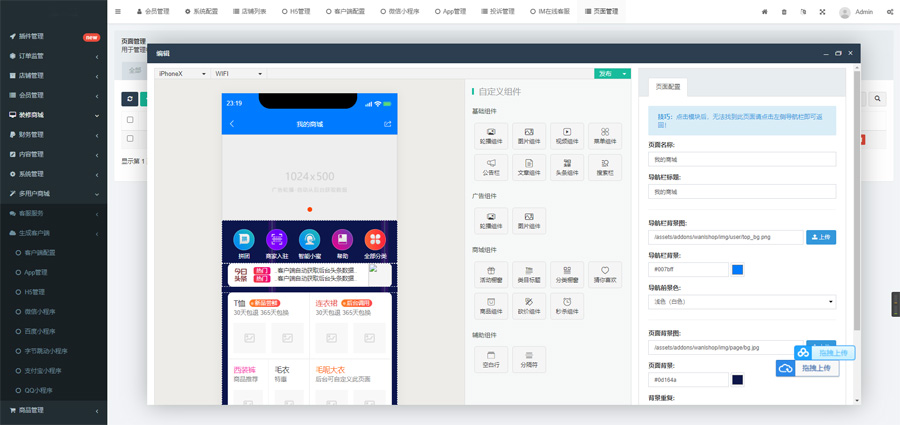Open the WIFI network dropdown
This screenshot has width=900, height=425.
tap(238, 74)
